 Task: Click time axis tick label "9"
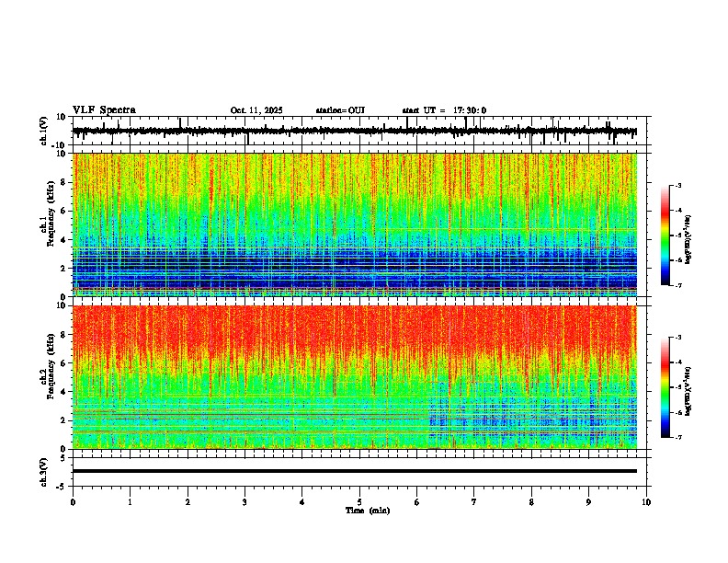point(588,502)
